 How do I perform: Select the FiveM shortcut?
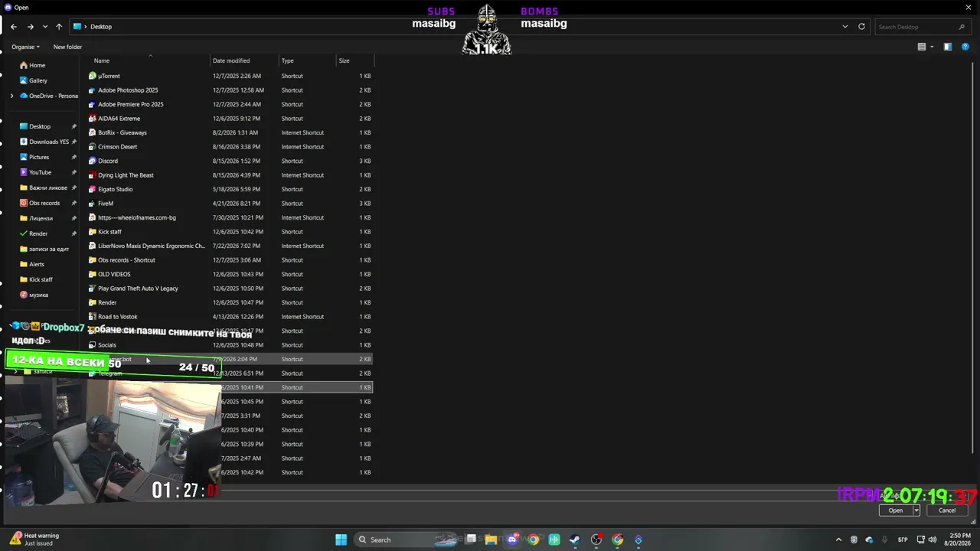click(106, 204)
